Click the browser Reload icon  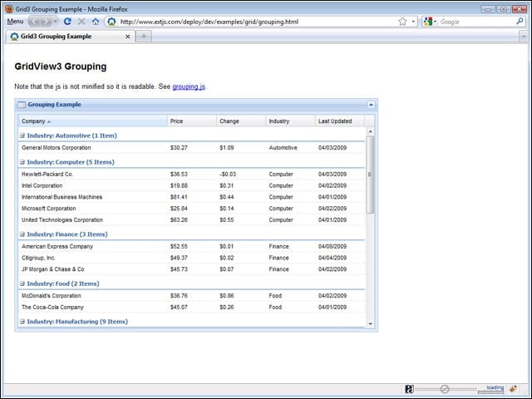[67, 22]
